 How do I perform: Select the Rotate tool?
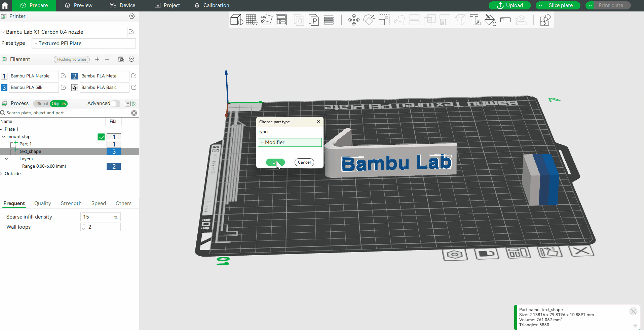tap(369, 20)
